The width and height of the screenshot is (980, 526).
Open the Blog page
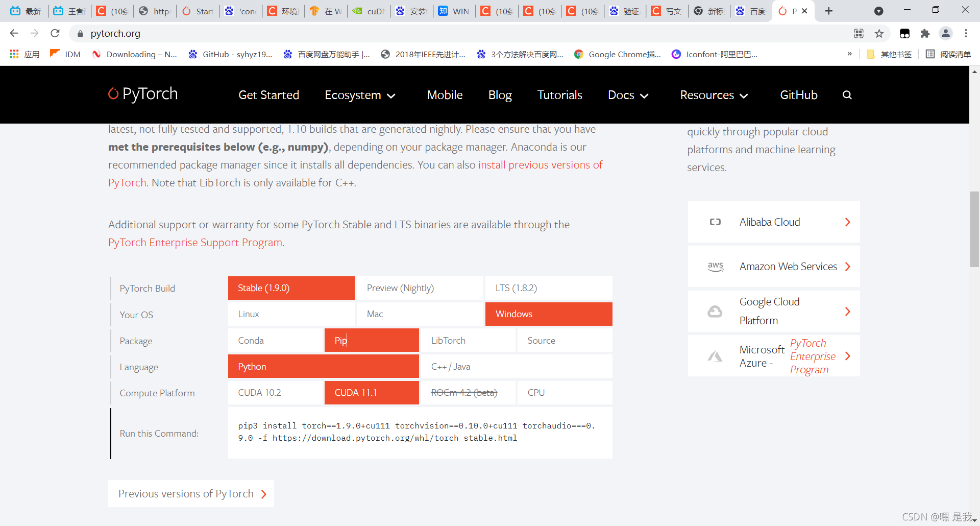click(500, 95)
